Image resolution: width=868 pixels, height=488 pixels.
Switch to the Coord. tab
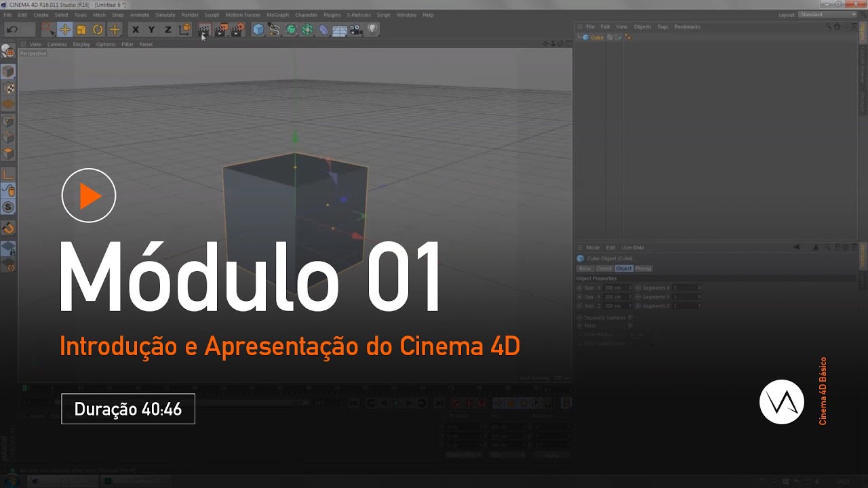point(604,268)
